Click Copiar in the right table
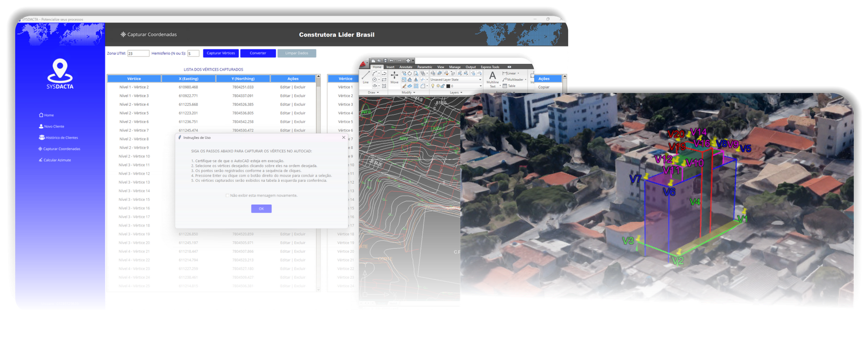Screen dimensions: 868x353 tap(544, 87)
